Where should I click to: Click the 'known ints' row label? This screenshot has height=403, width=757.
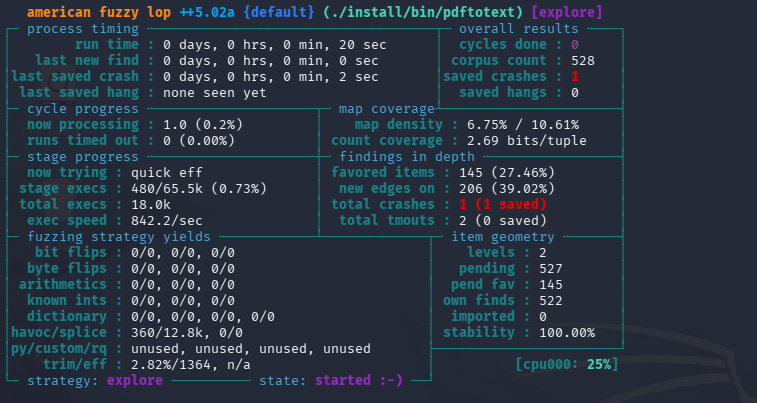pyautogui.click(x=67, y=300)
